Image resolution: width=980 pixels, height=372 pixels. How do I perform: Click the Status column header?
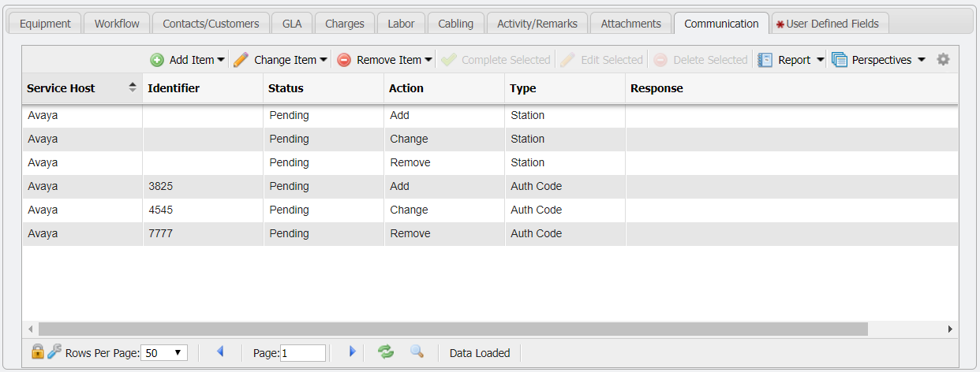pos(286,88)
